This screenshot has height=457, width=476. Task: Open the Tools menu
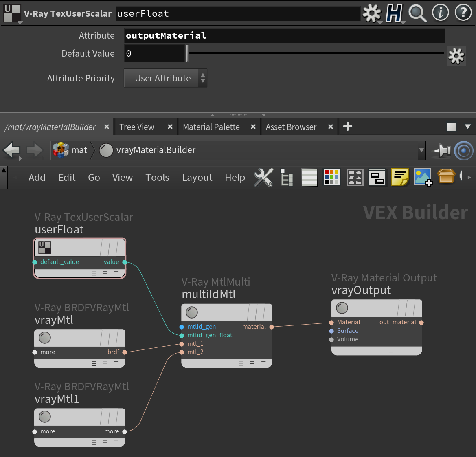[157, 177]
